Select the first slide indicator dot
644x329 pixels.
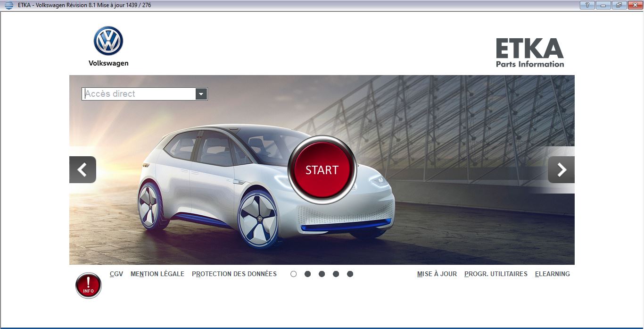(x=294, y=274)
